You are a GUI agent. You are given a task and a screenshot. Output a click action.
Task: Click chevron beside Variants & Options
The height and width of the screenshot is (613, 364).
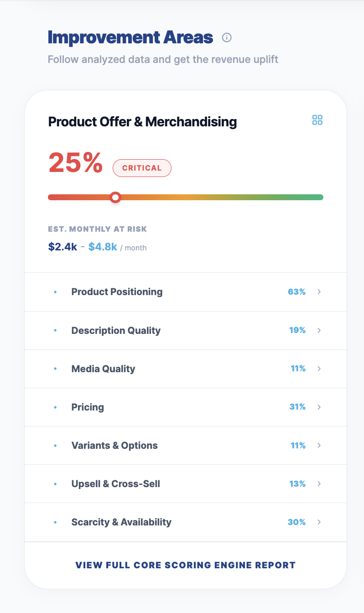[319, 445]
